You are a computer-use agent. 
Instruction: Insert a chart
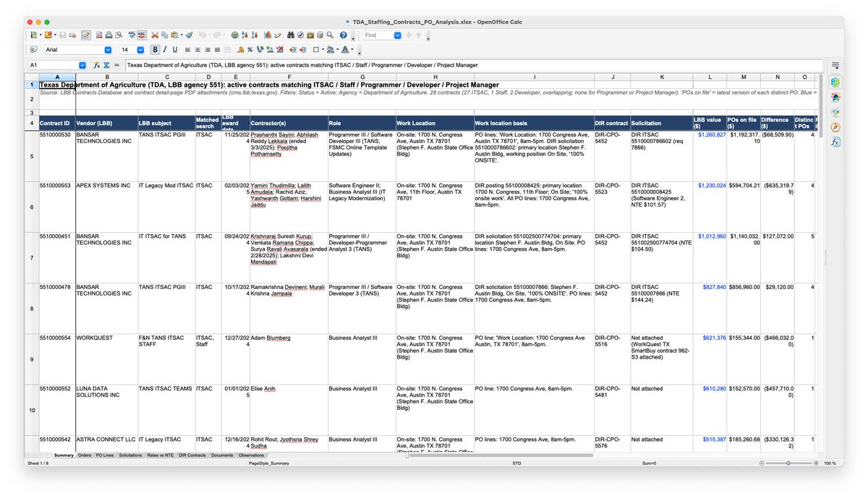(x=268, y=35)
